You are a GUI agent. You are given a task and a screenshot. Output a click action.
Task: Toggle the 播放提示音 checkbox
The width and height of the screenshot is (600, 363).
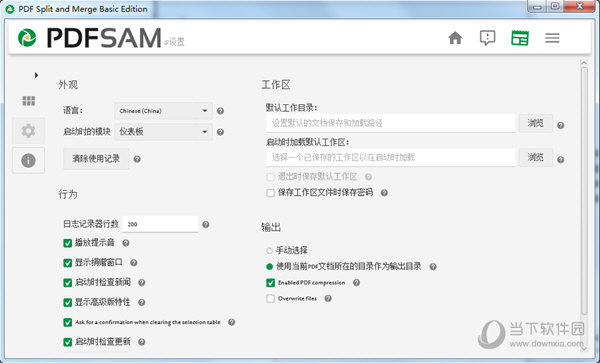point(68,243)
